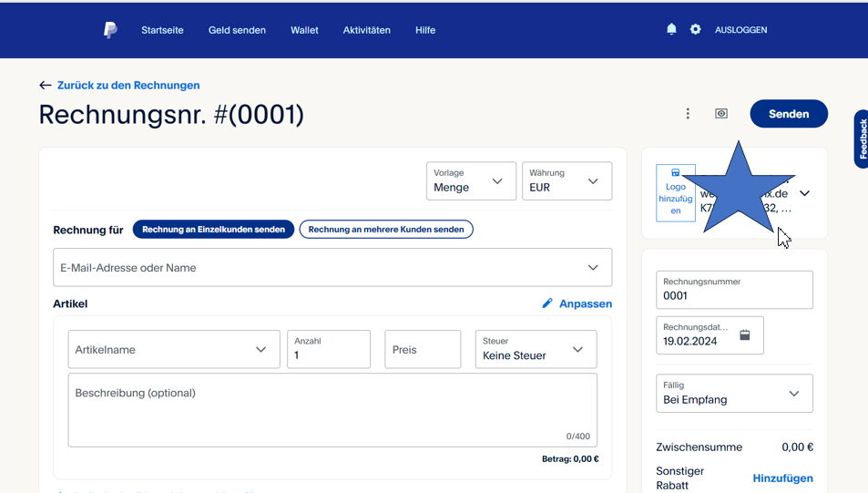Image resolution: width=868 pixels, height=493 pixels.
Task: Follow Zurück zu den Rechnungen link
Action: pyautogui.click(x=128, y=86)
